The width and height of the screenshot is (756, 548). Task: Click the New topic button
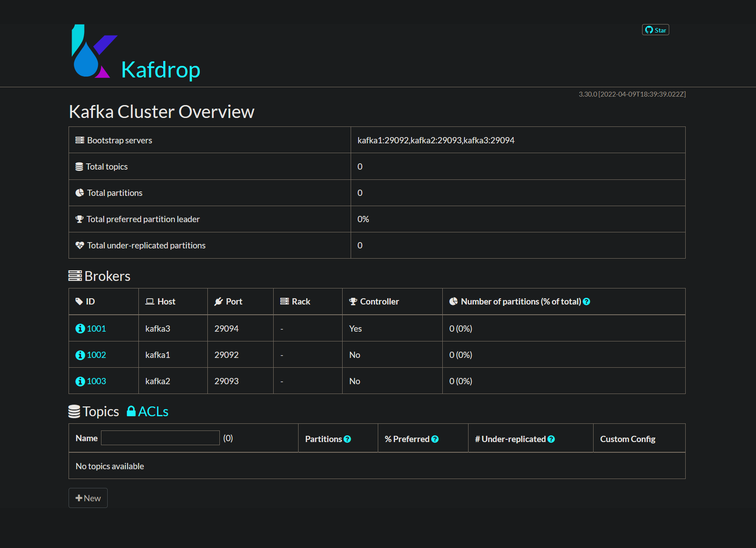[88, 498]
